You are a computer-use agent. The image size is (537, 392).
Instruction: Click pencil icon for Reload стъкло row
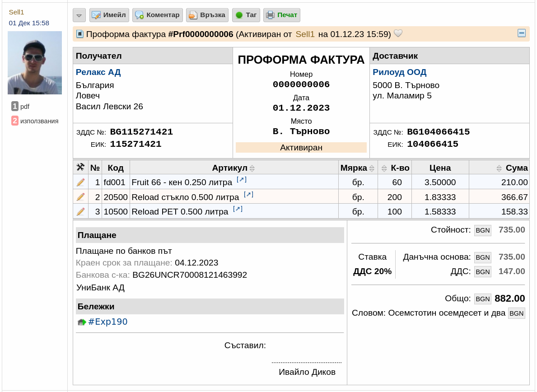[80, 197]
